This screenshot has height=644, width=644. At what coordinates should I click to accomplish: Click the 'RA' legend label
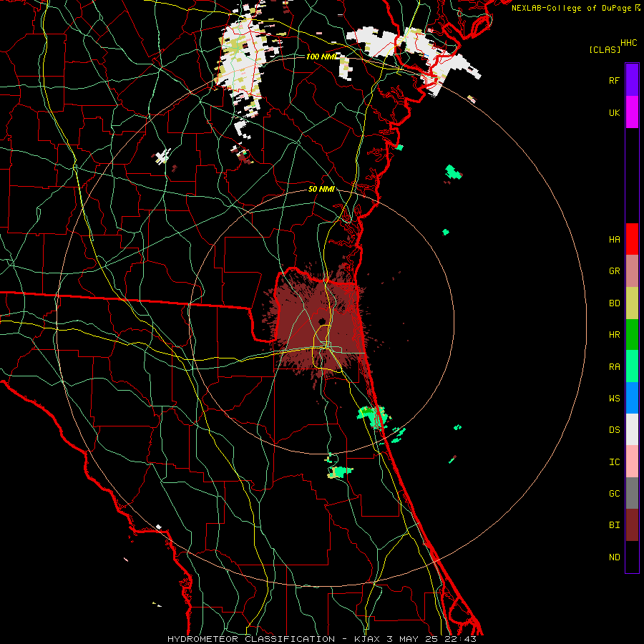click(614, 367)
